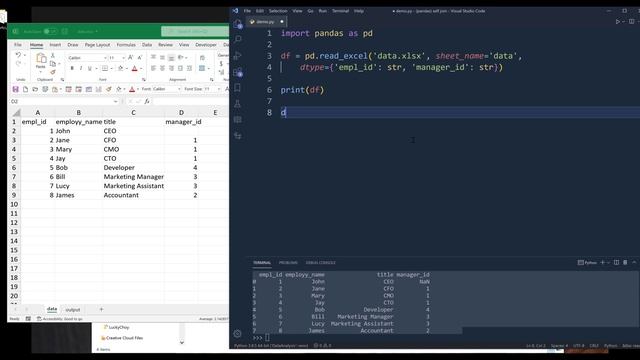Open the Run menu in VS Code

coord(322,11)
